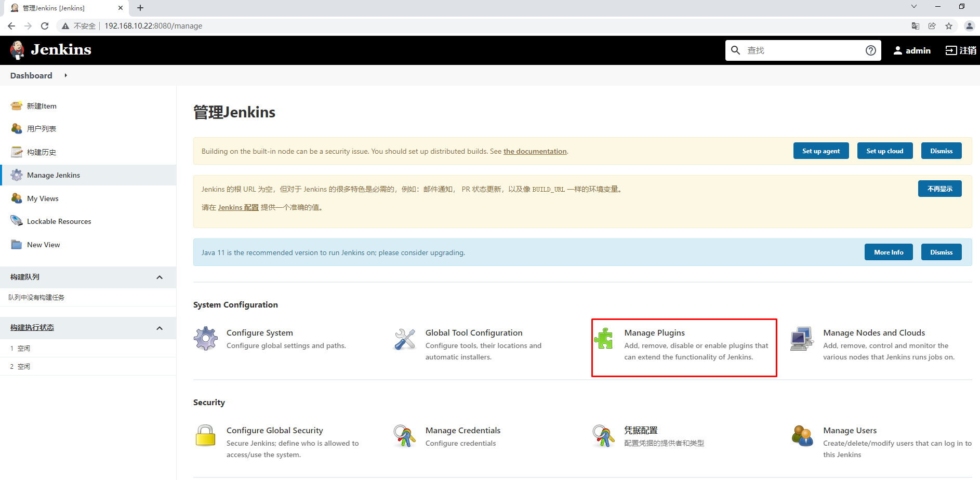Open the Manage Credentials link
This screenshot has width=980, height=480.
[x=463, y=431]
